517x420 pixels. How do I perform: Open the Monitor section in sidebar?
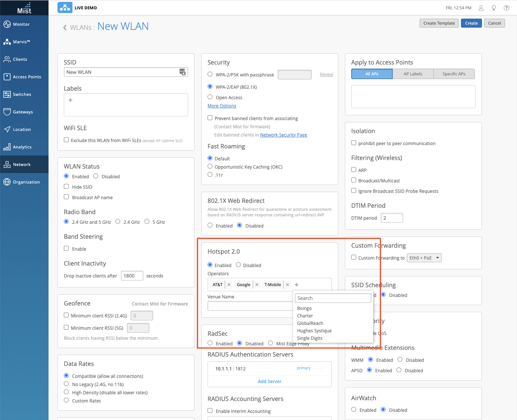(21, 24)
